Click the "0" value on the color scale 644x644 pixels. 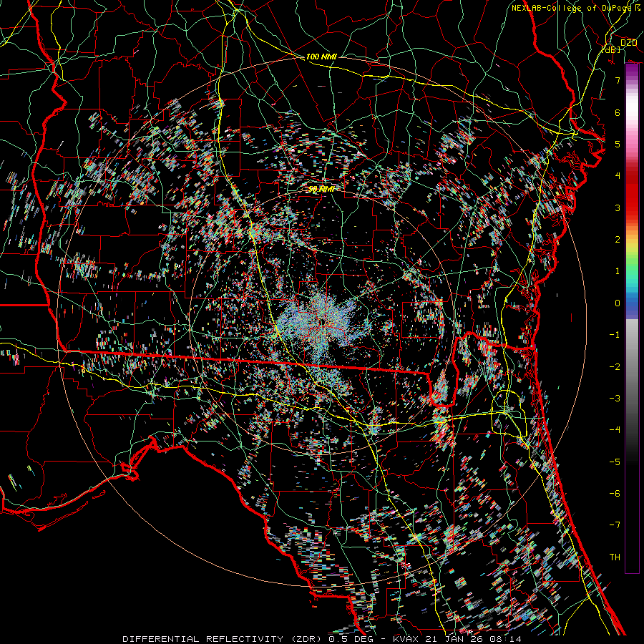tap(618, 303)
